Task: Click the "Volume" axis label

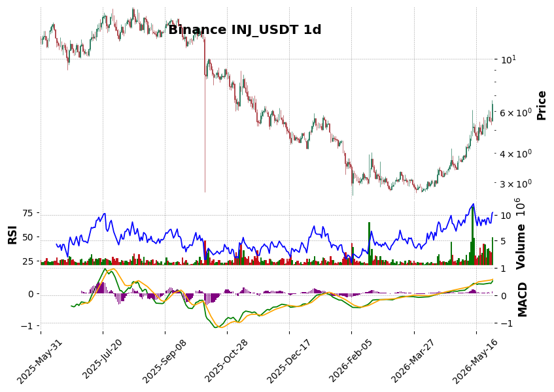Action: click(x=521, y=246)
